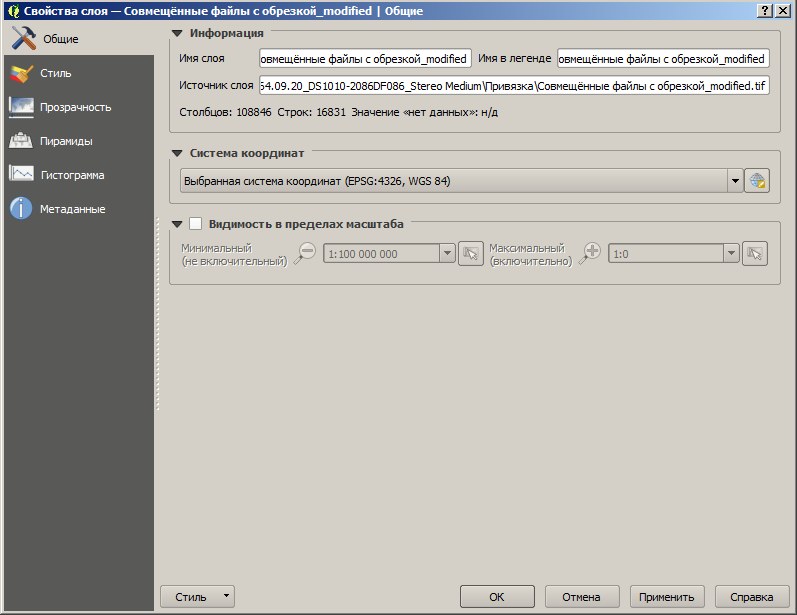The height and width of the screenshot is (615, 797).
Task: Set maximum scale from map canvas button
Action: click(755, 253)
